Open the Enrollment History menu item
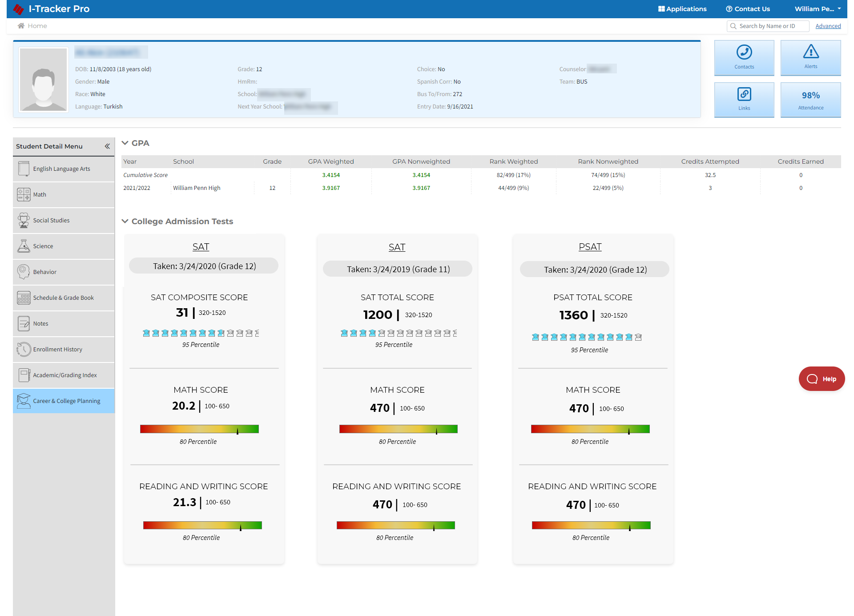 64,350
